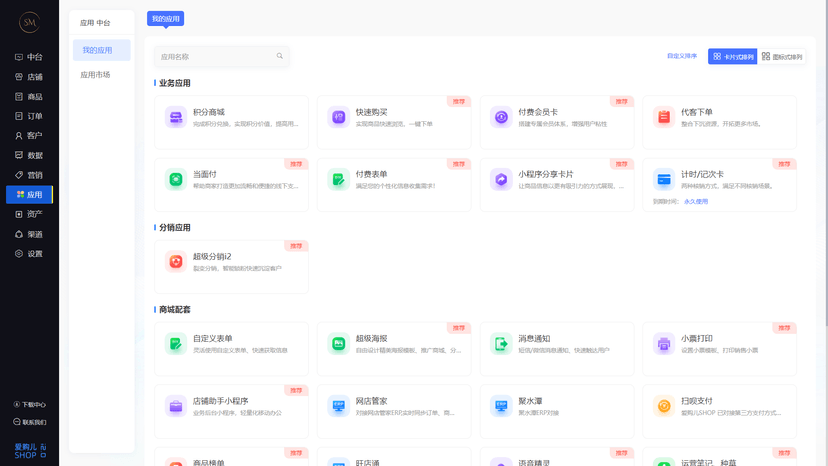Click the 网店管家 card title
Viewport: 828px width, 466px height.
click(x=371, y=400)
